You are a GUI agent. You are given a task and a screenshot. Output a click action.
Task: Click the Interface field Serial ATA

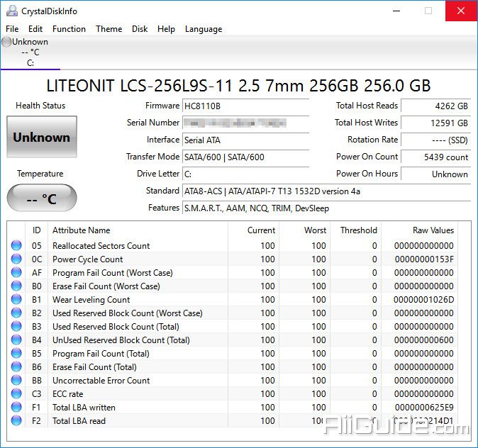245,140
